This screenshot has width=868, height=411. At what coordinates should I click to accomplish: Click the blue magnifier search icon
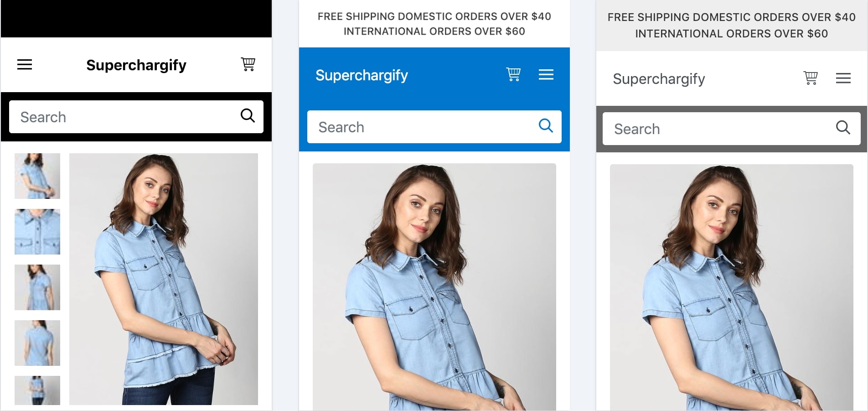point(546,125)
